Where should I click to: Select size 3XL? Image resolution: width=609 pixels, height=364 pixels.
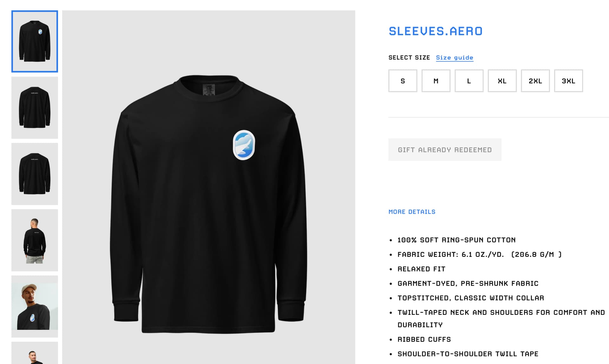point(568,81)
